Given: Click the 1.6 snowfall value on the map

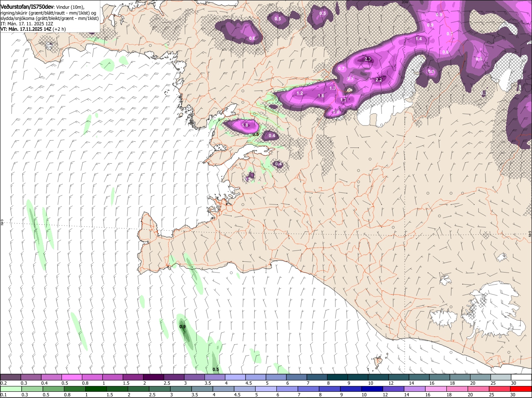Looking at the screenshot, I should coord(321,96).
